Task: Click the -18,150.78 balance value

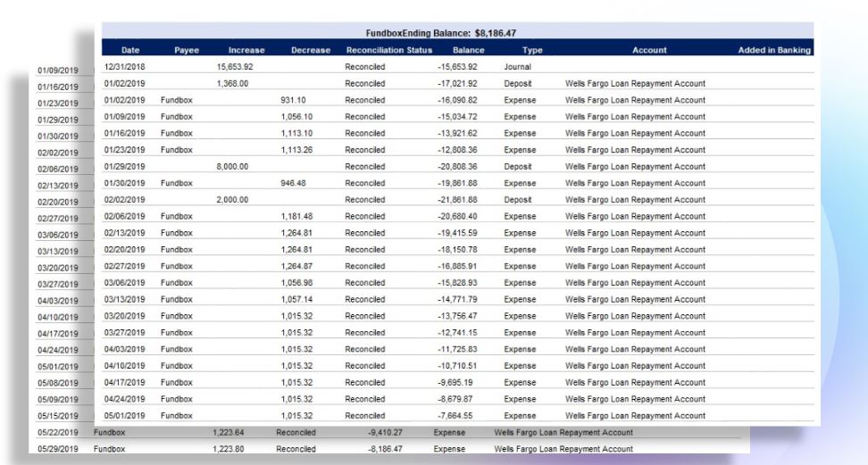Action: click(457, 249)
